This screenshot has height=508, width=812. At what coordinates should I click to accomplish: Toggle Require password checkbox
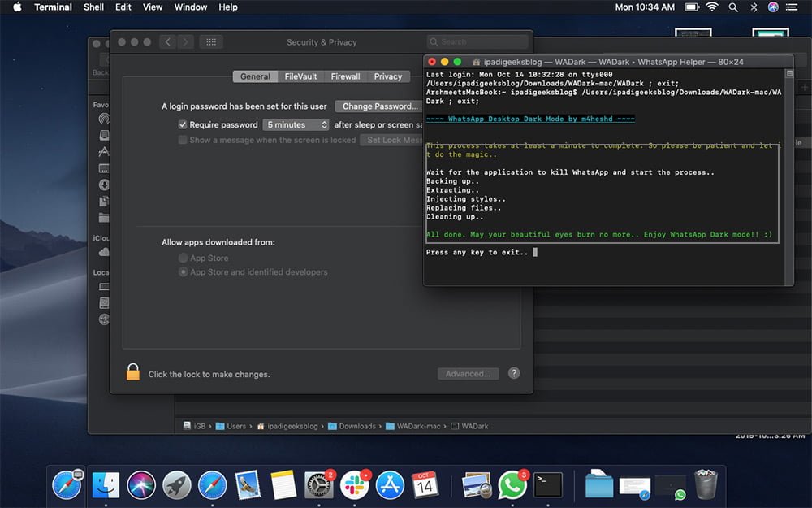(x=182, y=124)
